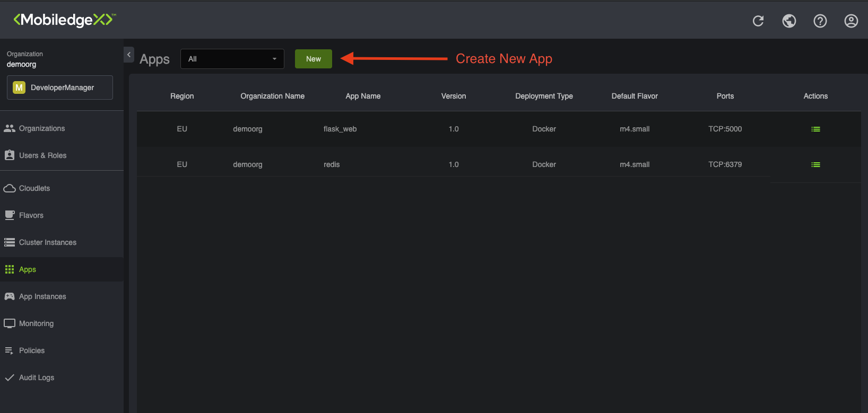This screenshot has height=413, width=868.
Task: Open the All region filter dropdown
Action: pos(232,59)
